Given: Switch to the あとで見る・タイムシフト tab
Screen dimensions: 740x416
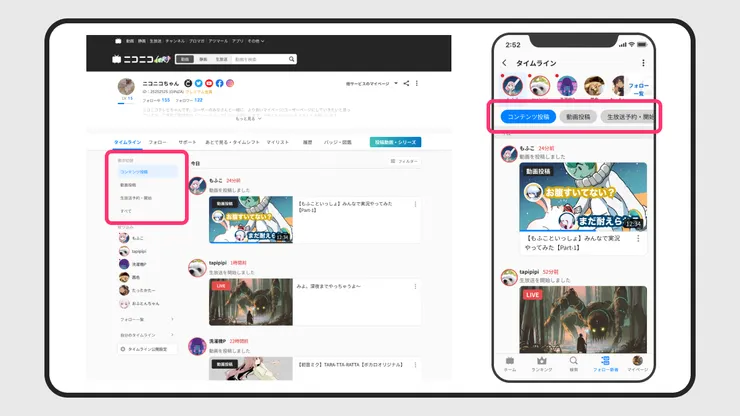Looking at the screenshot, I should 232,142.
